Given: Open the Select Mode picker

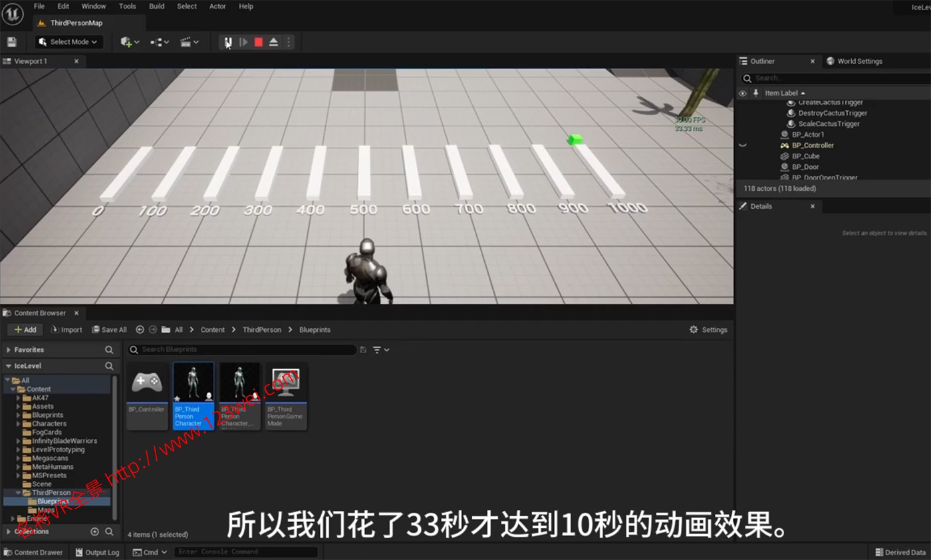Looking at the screenshot, I should pyautogui.click(x=68, y=41).
